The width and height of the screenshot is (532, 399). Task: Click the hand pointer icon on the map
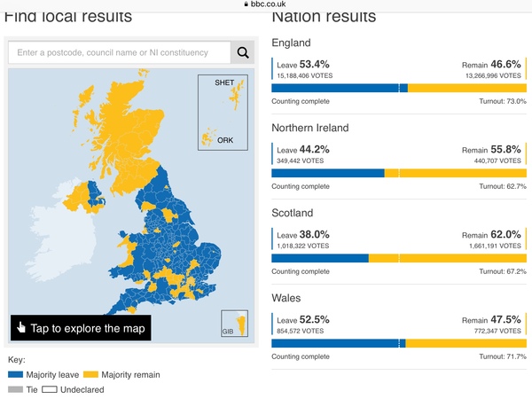click(20, 328)
